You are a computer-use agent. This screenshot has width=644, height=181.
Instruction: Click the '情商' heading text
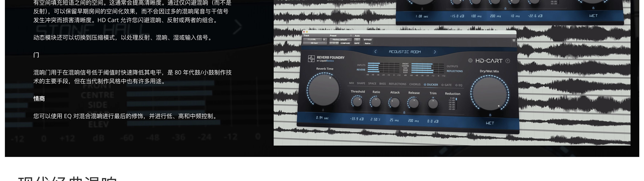pos(39,99)
